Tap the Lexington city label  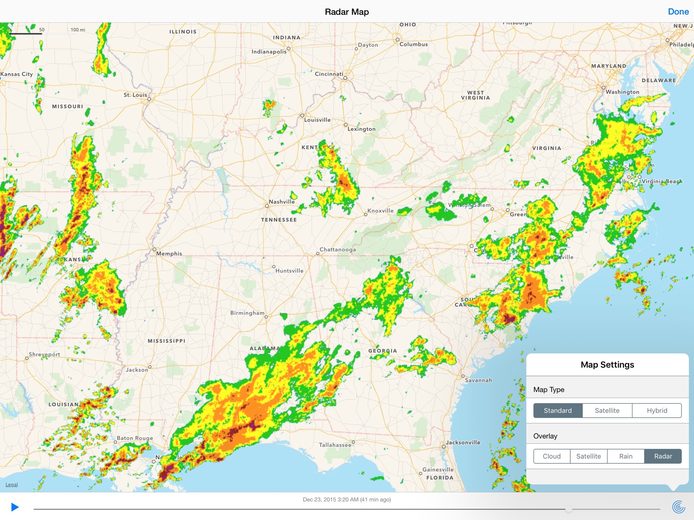[x=362, y=129]
